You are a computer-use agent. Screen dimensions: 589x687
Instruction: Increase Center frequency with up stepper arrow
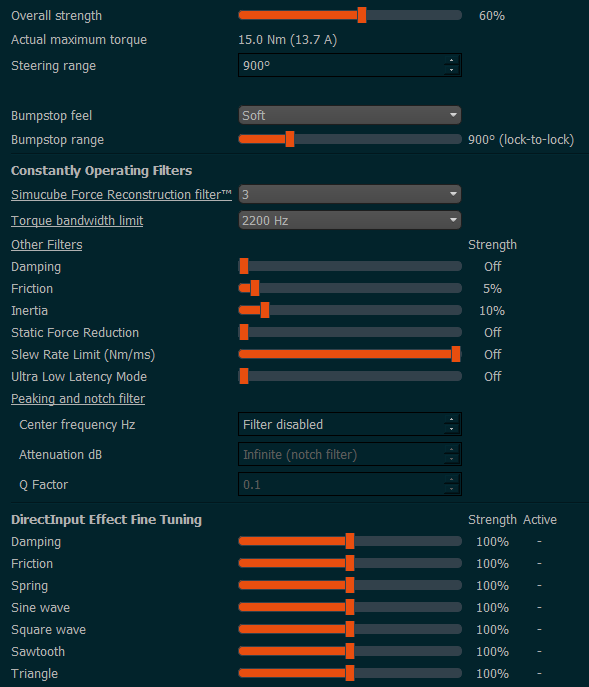click(451, 419)
